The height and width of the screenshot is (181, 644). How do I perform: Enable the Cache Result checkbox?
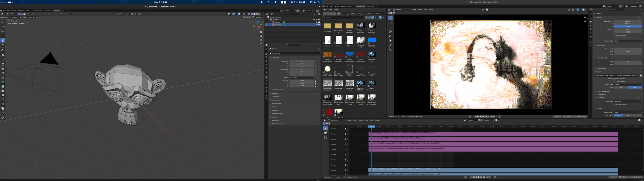(615, 82)
